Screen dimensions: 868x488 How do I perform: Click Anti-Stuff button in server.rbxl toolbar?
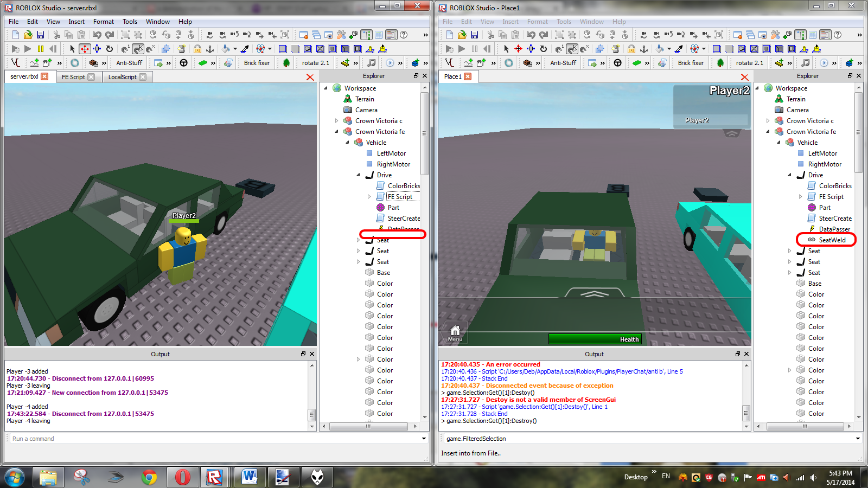(x=129, y=63)
